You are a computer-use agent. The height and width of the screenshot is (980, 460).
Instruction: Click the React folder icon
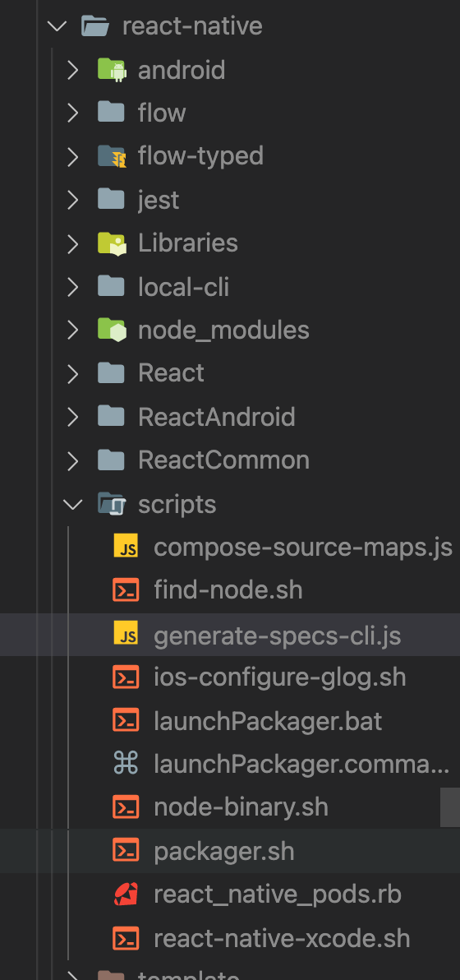111,372
